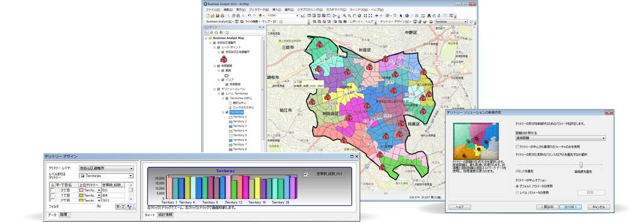Toggle the highlighted Territories layer checkbox

pos(227,112)
